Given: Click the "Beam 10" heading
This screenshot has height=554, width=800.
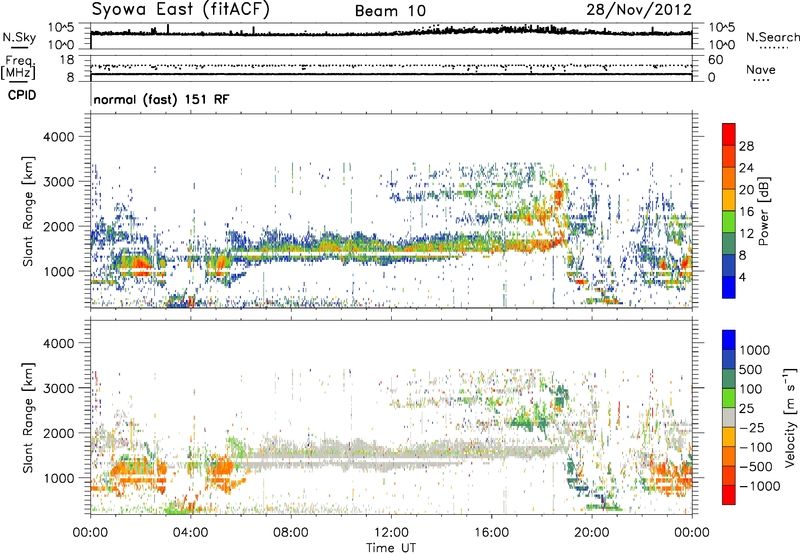Looking at the screenshot, I should click(390, 11).
